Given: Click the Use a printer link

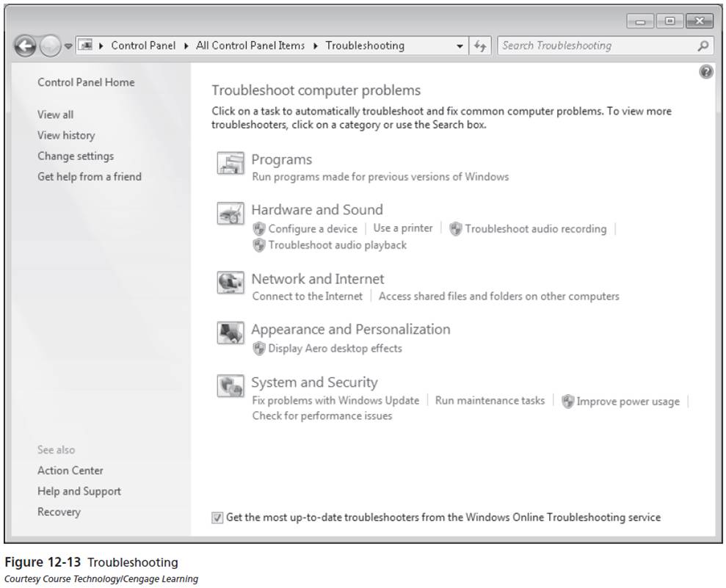Looking at the screenshot, I should pyautogui.click(x=403, y=228).
